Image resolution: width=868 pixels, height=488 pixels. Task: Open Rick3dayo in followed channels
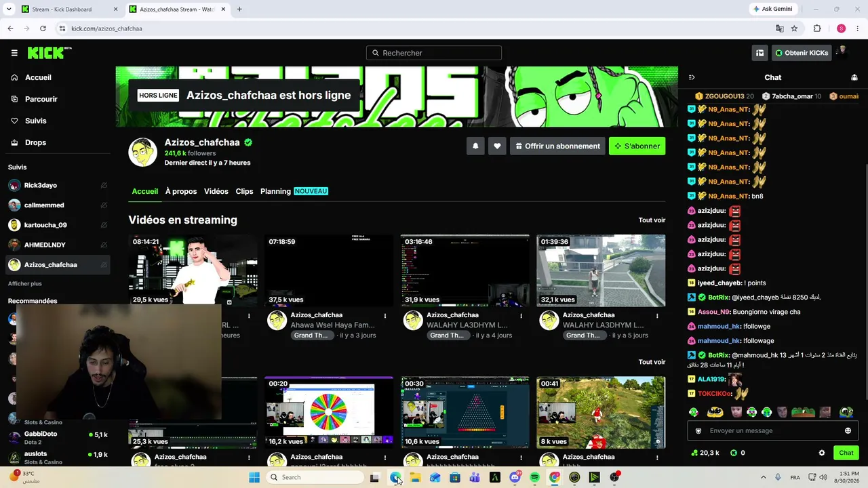pyautogui.click(x=58, y=185)
